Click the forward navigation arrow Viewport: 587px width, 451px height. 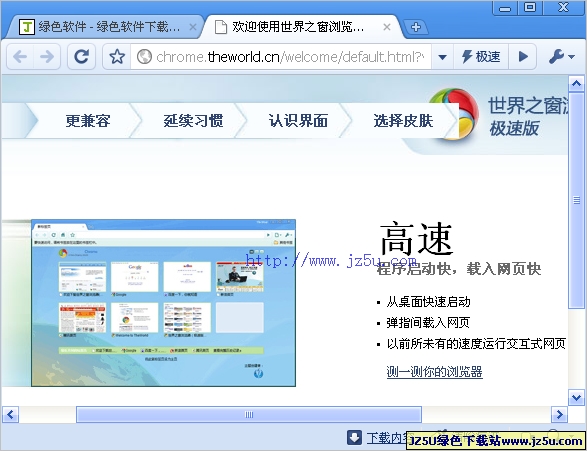pos(47,57)
